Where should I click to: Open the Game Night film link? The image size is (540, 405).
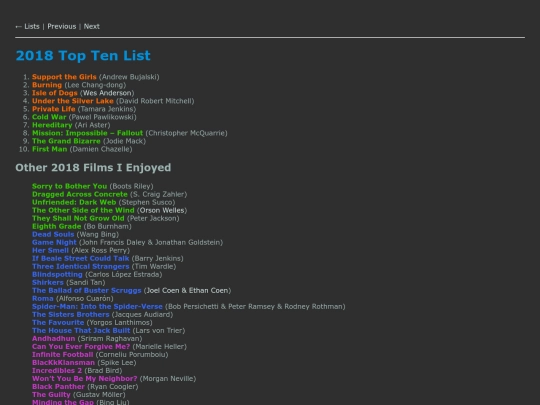pos(54,242)
